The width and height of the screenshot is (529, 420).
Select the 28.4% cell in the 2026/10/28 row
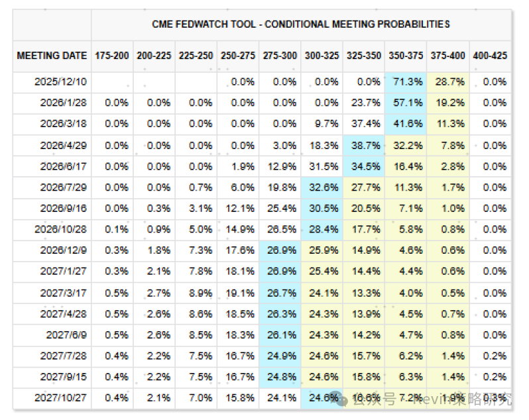[322, 230]
